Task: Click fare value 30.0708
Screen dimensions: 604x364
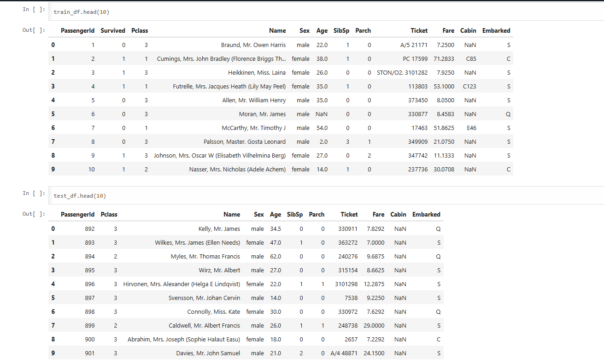Action: 444,170
